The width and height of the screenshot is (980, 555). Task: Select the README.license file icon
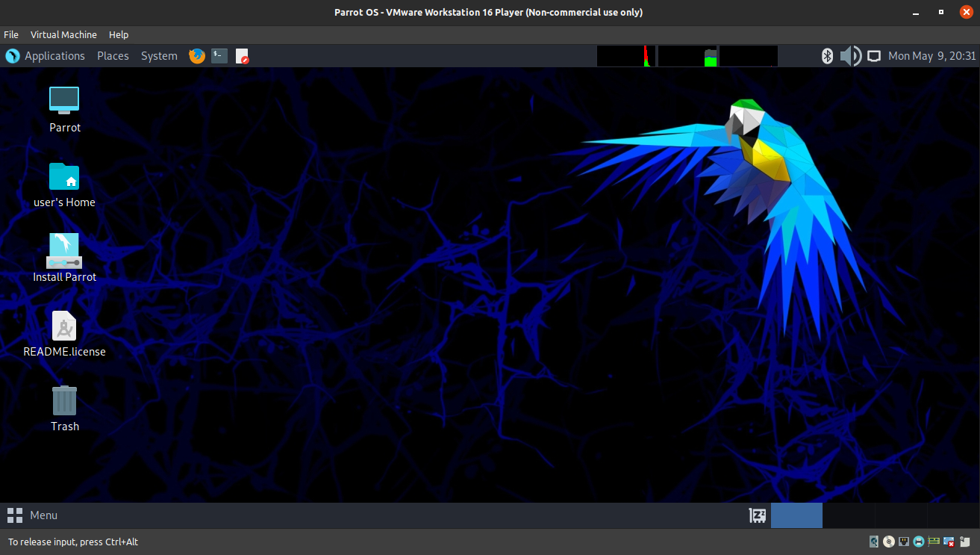(x=64, y=326)
